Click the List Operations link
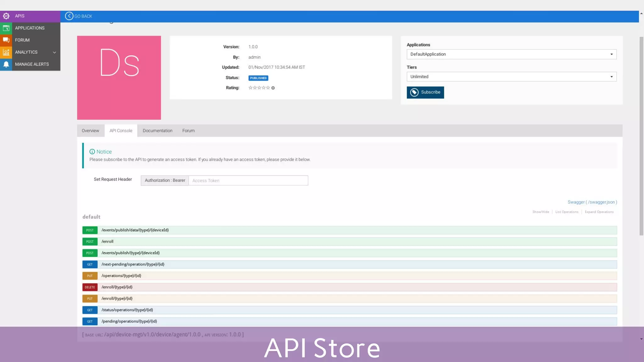Screen dimensions: 644x362 pos(567,212)
